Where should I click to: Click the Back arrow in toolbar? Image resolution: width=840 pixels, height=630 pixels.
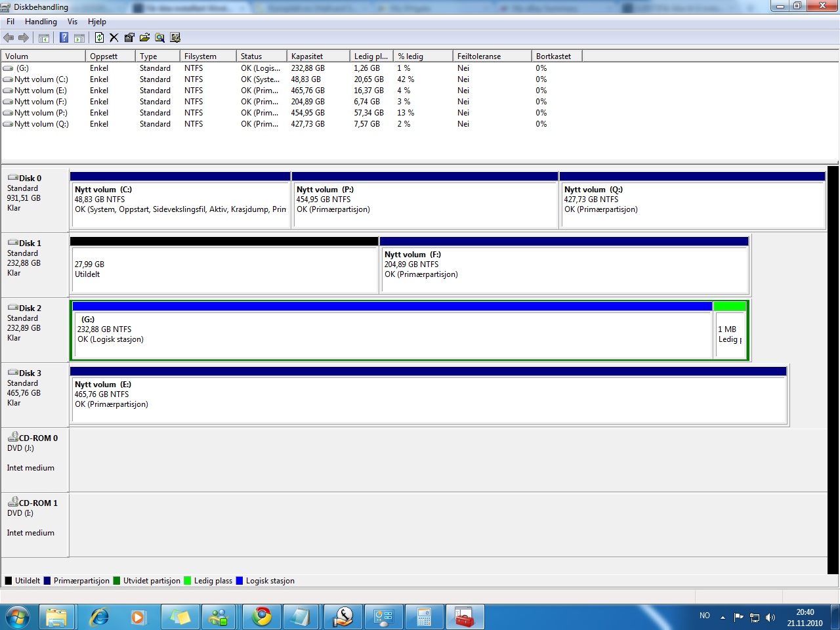[x=9, y=38]
